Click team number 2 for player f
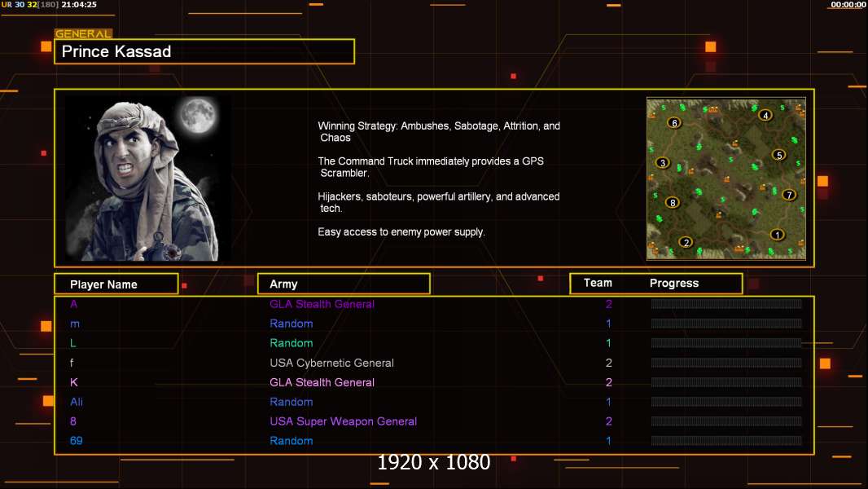Image resolution: width=868 pixels, height=489 pixels. pos(609,363)
